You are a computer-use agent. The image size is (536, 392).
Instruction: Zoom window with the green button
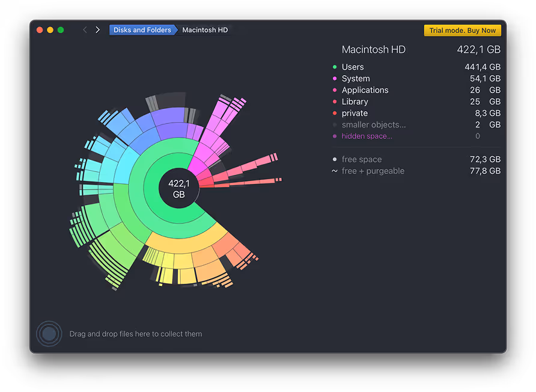(x=61, y=30)
